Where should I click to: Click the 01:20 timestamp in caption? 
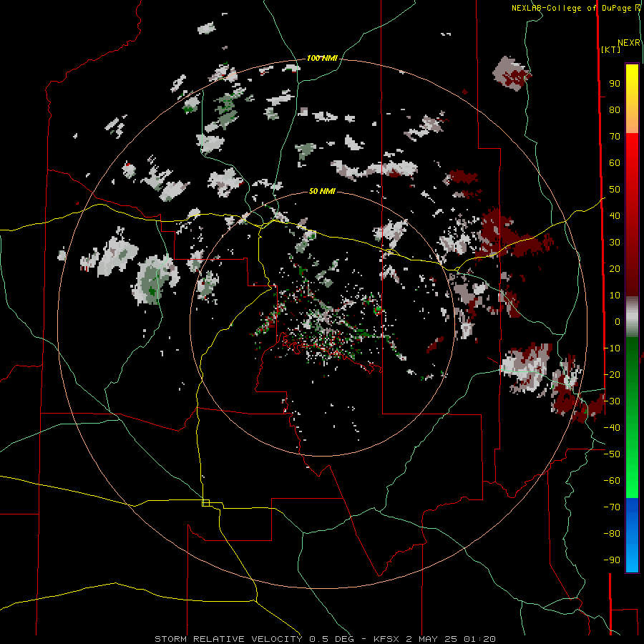pyautogui.click(x=480, y=639)
